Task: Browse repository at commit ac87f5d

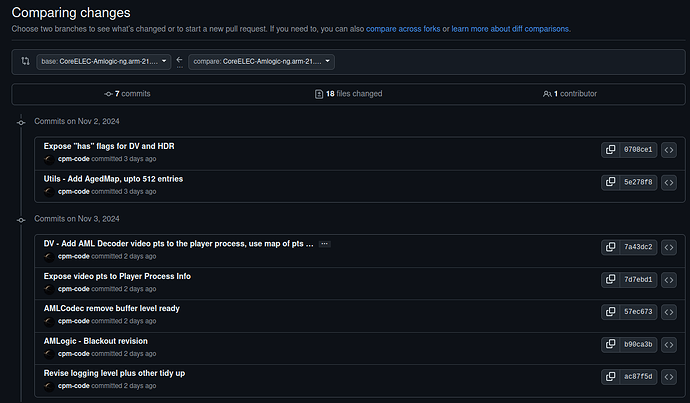Action: click(x=669, y=377)
